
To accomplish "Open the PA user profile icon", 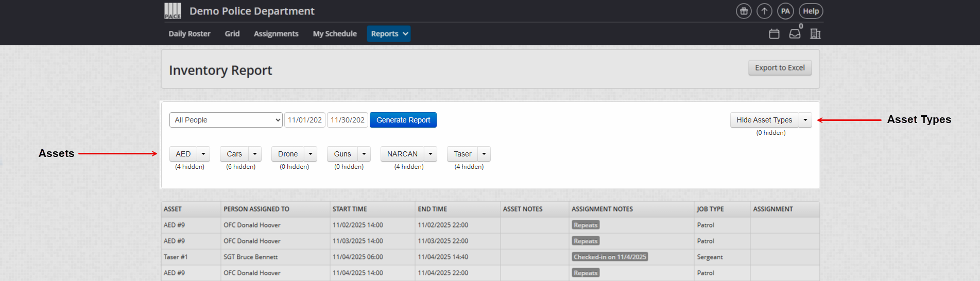I will [785, 11].
